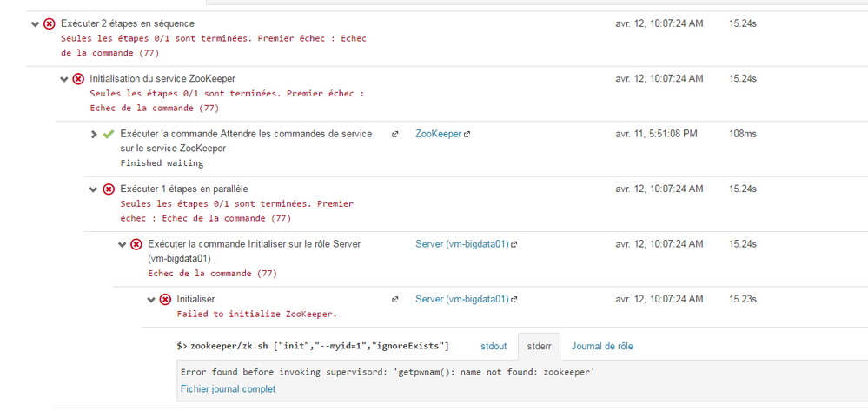This screenshot has height=411, width=868.
Task: Click the external-link icon right of the ZooKeeper link
Action: [x=467, y=134]
